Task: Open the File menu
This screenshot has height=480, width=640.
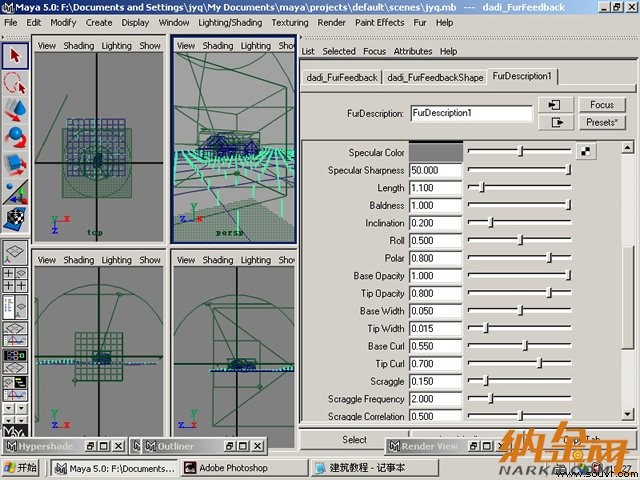Action: point(11,23)
